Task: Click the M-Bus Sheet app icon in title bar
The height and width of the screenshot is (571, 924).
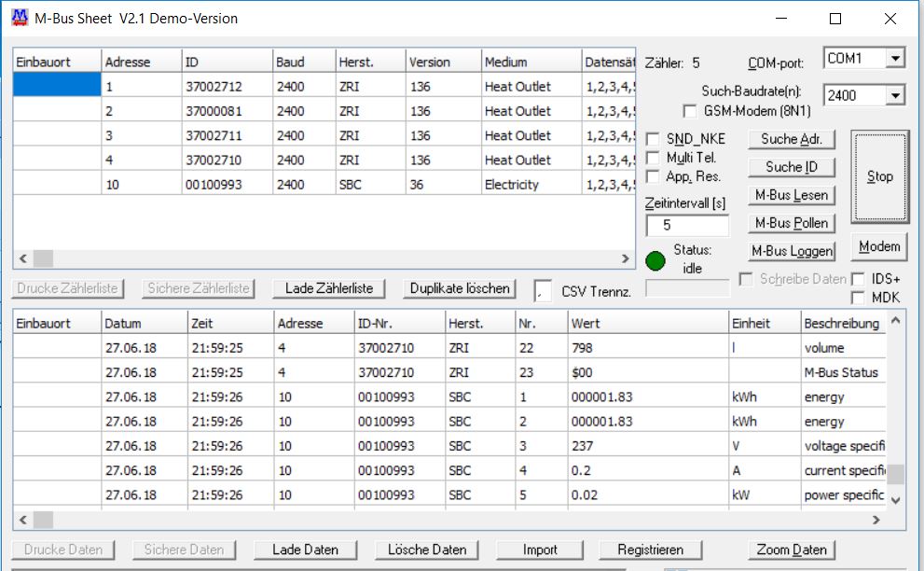Action: coord(20,19)
